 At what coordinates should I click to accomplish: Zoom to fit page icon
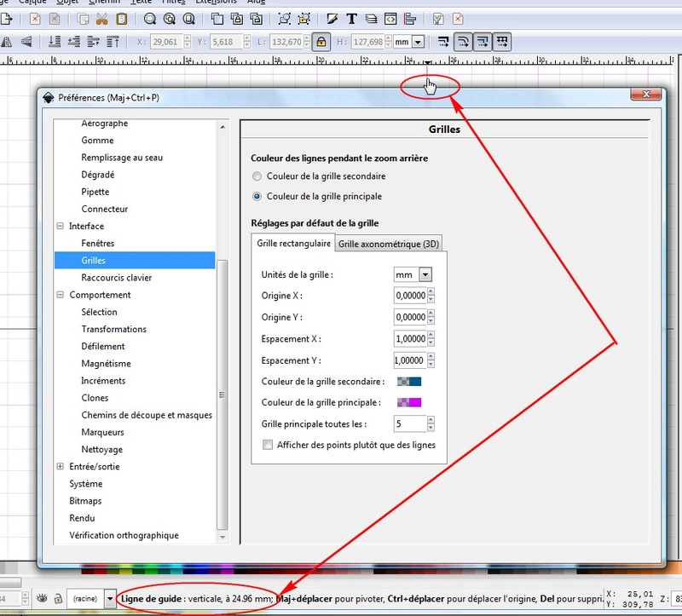(x=188, y=19)
